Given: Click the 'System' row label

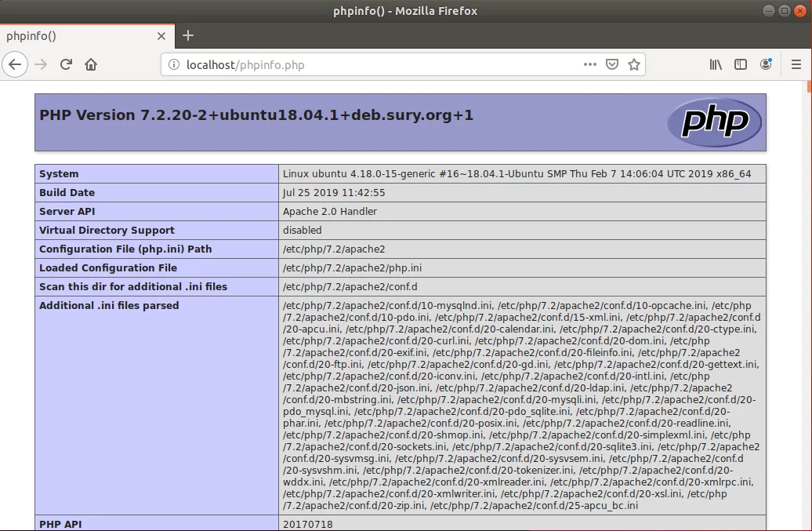Looking at the screenshot, I should 59,174.
